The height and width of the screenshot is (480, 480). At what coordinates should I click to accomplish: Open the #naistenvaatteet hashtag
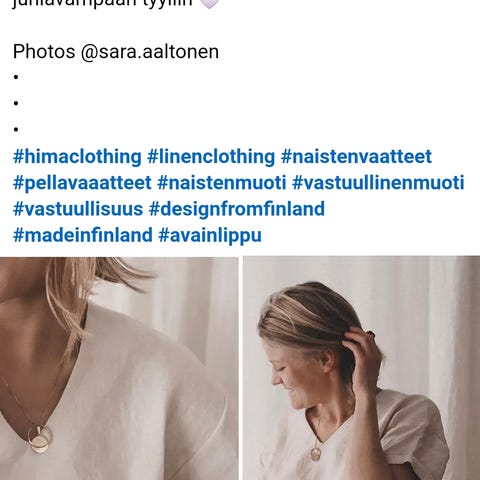[356, 157]
